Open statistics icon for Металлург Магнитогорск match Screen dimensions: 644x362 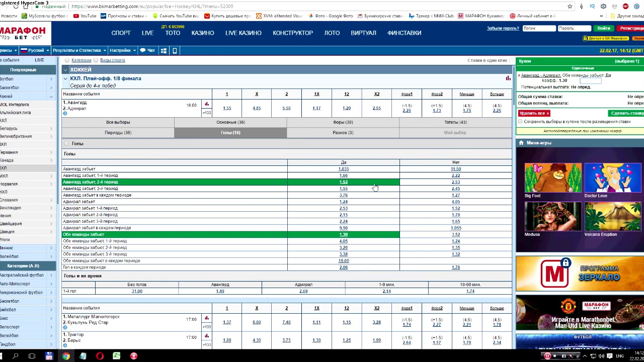pos(207,318)
